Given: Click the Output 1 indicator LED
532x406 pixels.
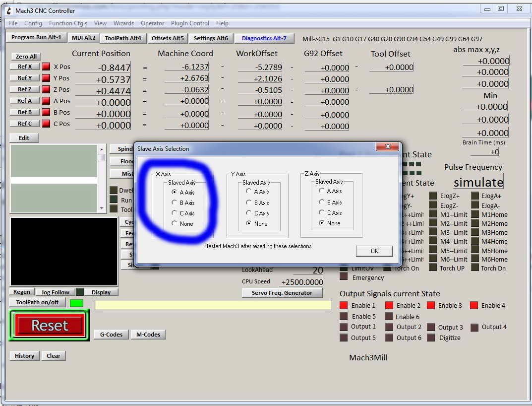Looking at the screenshot, I should [x=344, y=327].
